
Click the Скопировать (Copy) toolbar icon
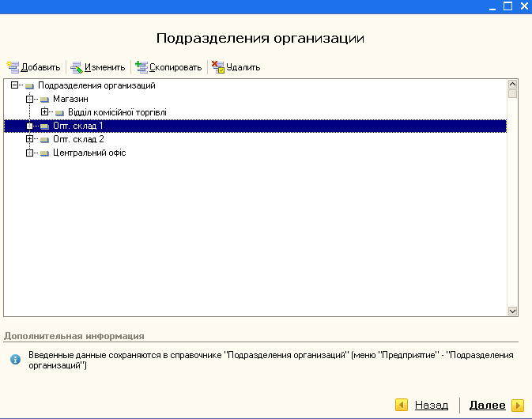click(141, 67)
